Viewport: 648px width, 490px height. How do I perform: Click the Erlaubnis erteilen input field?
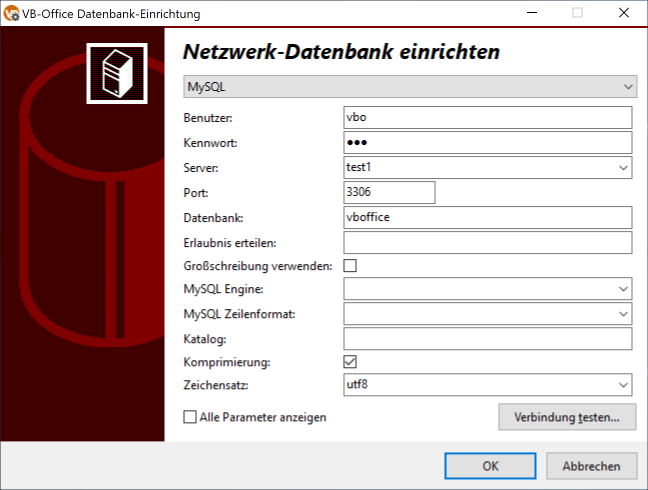click(487, 242)
